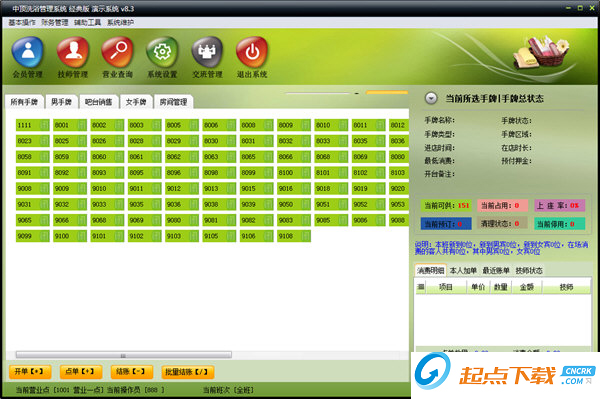
Task: Select hand tag 9103
Action: coord(182,236)
